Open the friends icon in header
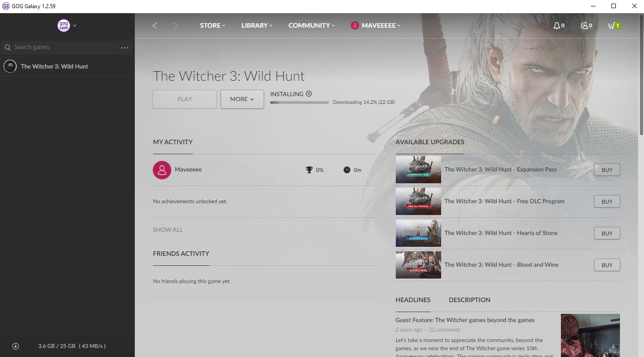 coord(585,25)
